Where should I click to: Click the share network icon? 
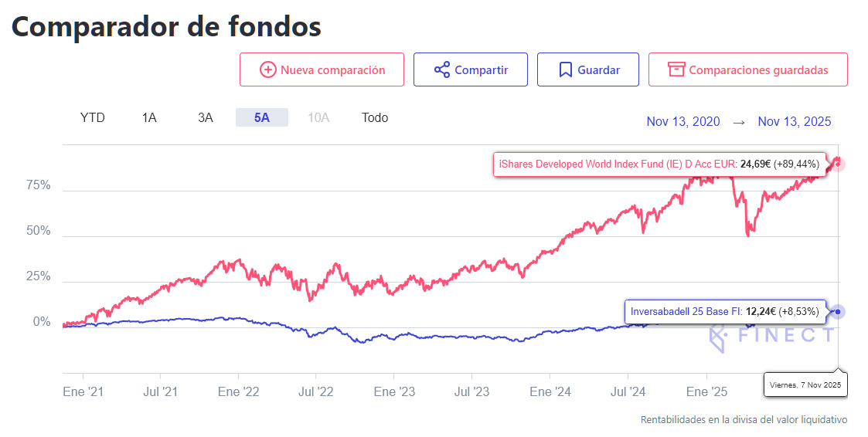click(x=442, y=69)
